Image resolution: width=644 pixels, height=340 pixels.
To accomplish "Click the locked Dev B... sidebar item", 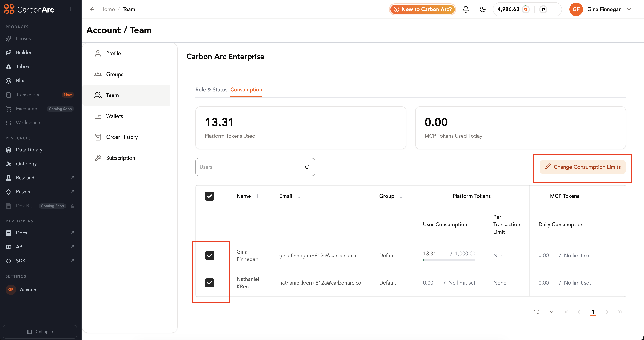I will click(40, 206).
